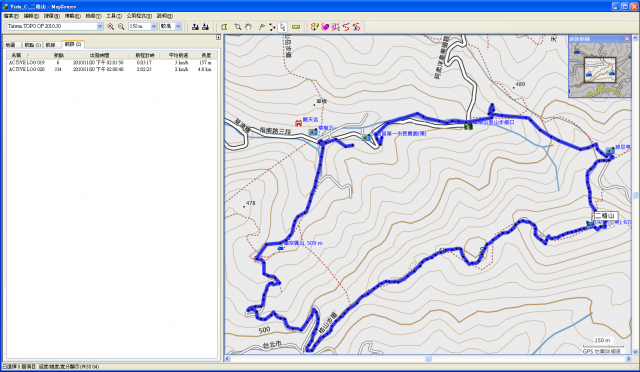Select the ACTIVE LOG 019 track row

(x=110, y=63)
